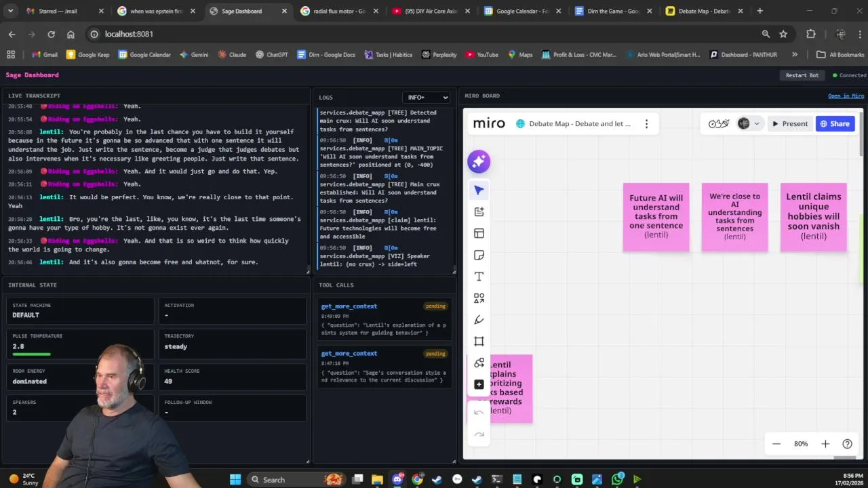This screenshot has height=488, width=868.
Task: Select the Miro frame tool
Action: point(479,342)
